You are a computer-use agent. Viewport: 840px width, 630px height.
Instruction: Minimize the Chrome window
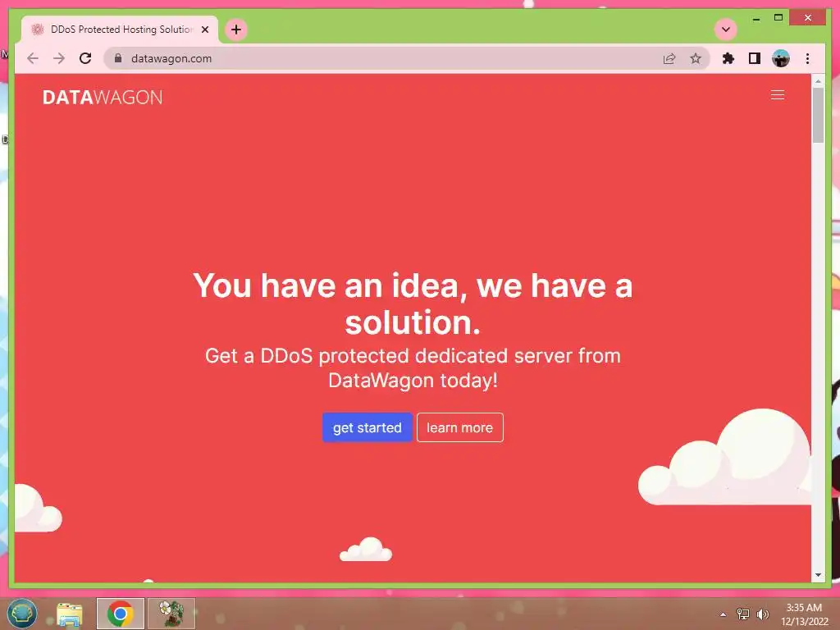tap(756, 18)
